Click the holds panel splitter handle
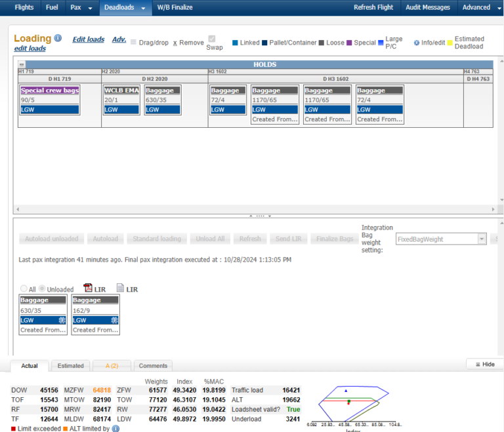Image resolution: width=504 pixels, height=432 pixels. click(x=260, y=216)
